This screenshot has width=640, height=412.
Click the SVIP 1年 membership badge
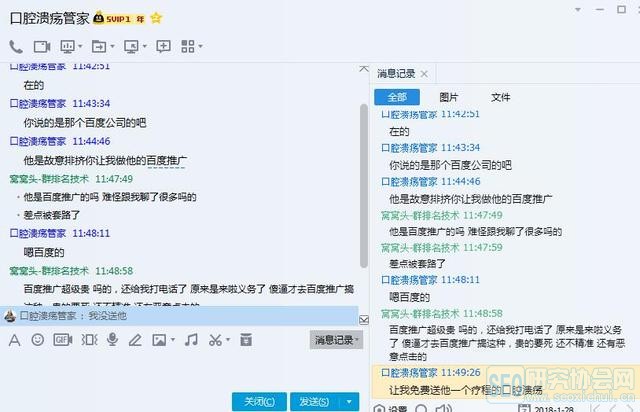click(119, 18)
